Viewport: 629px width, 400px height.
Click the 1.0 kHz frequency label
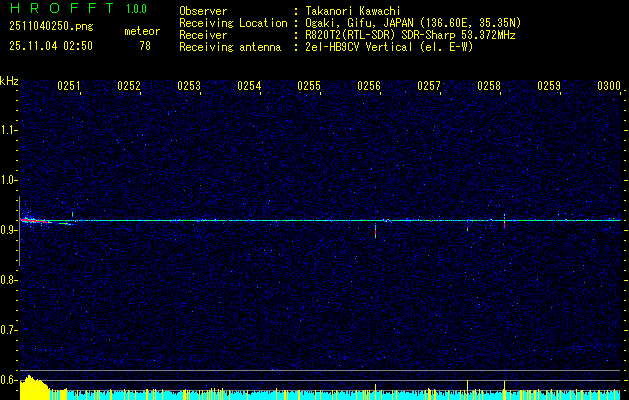point(7,180)
